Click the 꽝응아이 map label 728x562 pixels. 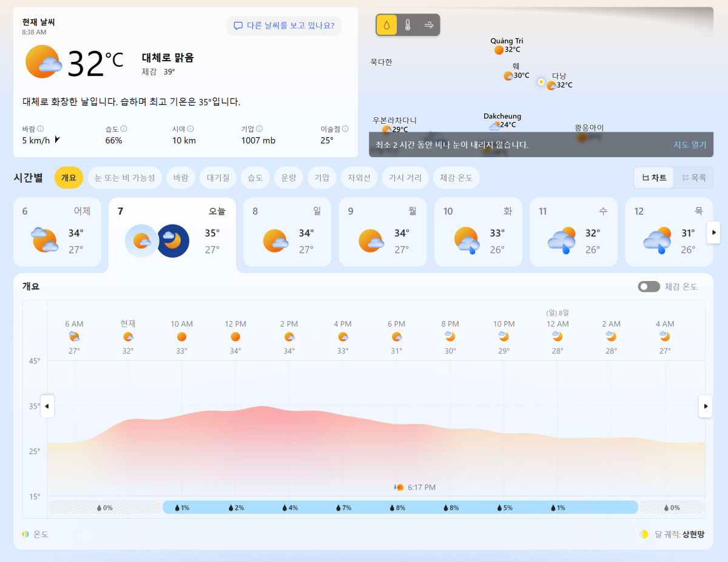(589, 128)
